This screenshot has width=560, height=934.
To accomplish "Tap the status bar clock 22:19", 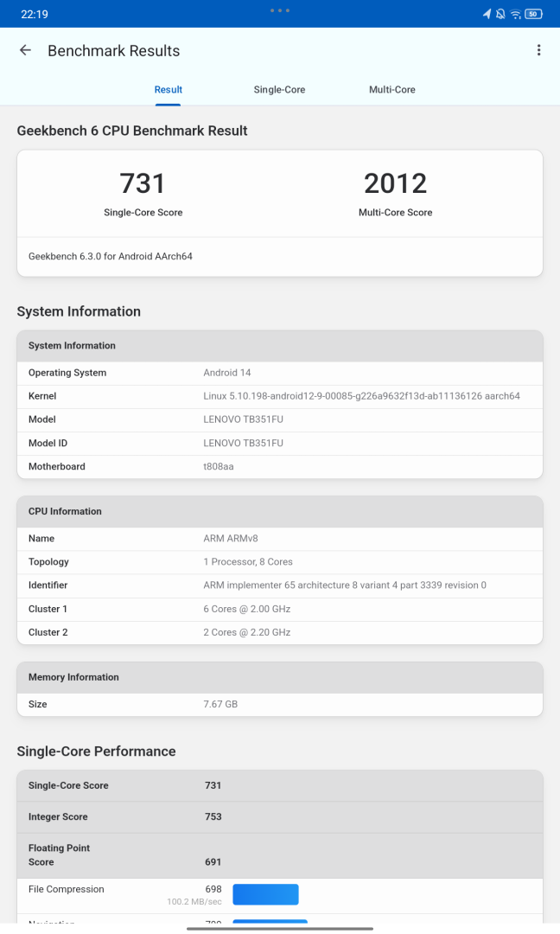I will tap(35, 14).
